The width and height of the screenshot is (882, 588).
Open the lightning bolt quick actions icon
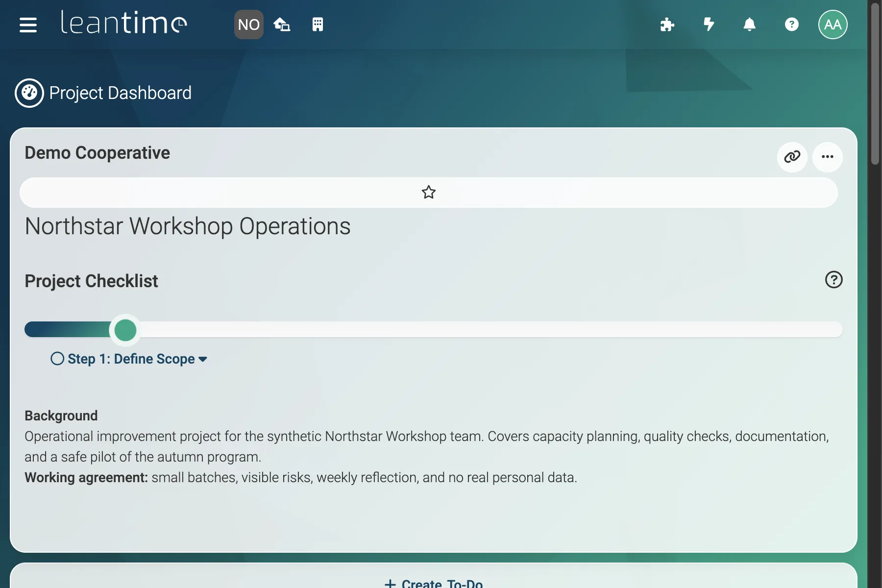pyautogui.click(x=709, y=24)
